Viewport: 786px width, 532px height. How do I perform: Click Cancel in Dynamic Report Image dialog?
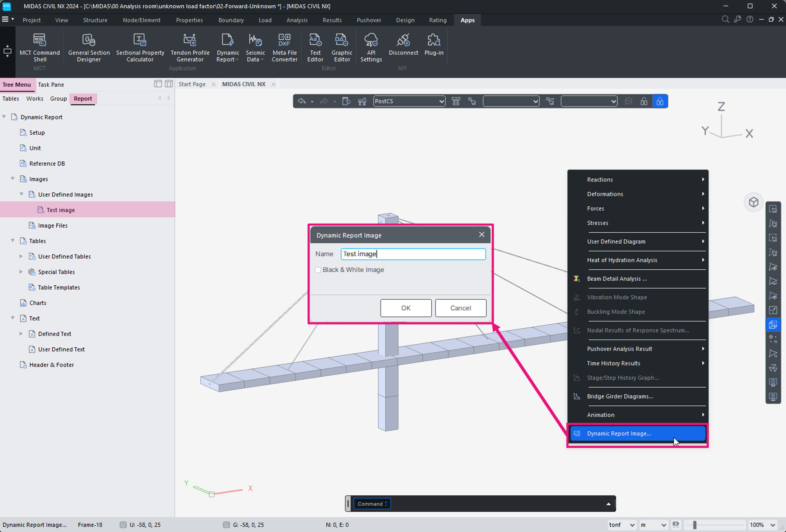(460, 308)
